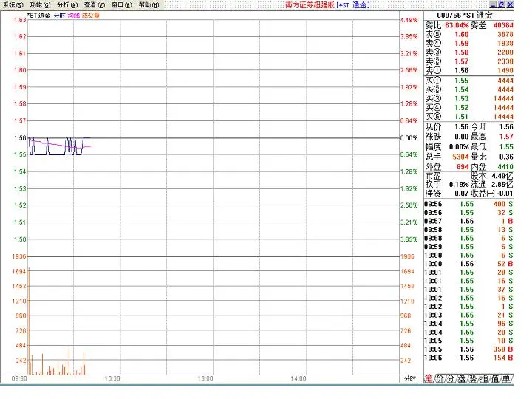Switch to the 价 tab at bottom right
This screenshot has width=532, height=399.
442,378
